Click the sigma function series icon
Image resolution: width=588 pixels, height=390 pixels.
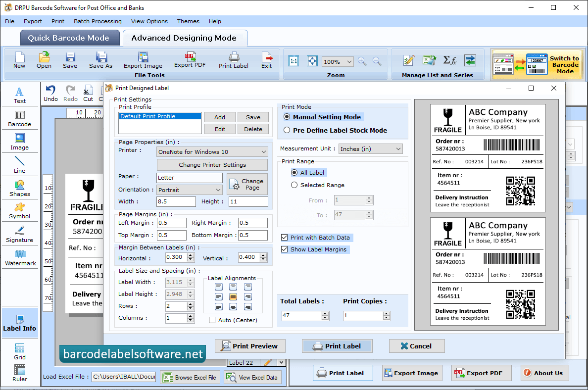tap(449, 60)
